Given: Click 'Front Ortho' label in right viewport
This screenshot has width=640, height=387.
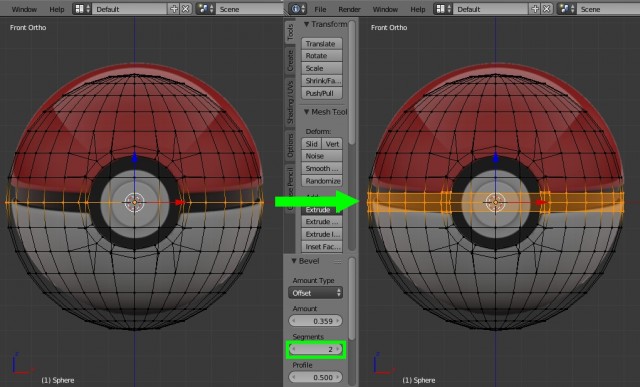Looking at the screenshot, I should pos(389,27).
